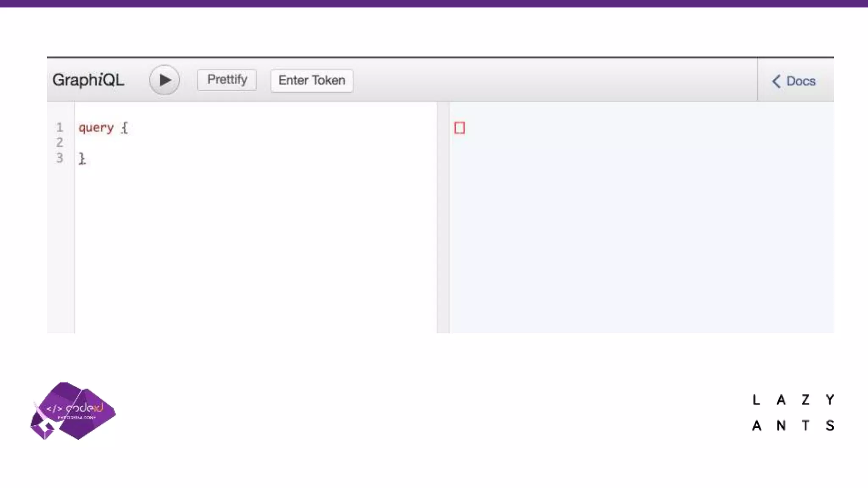Select line number 1 in gutter

point(60,127)
